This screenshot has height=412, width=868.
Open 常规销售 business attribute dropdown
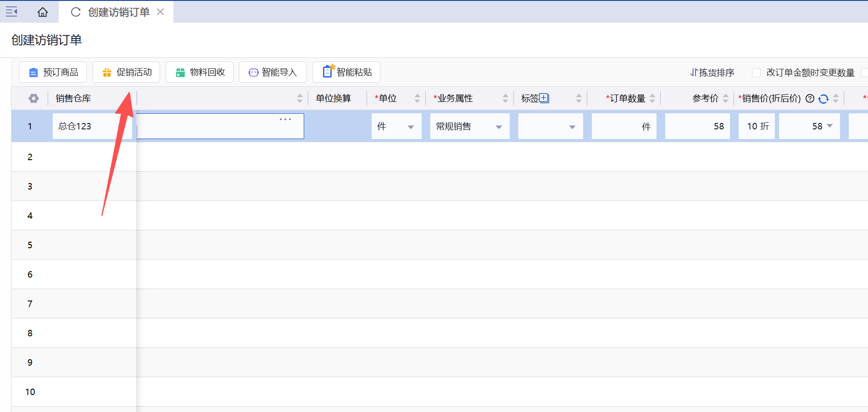click(x=470, y=126)
